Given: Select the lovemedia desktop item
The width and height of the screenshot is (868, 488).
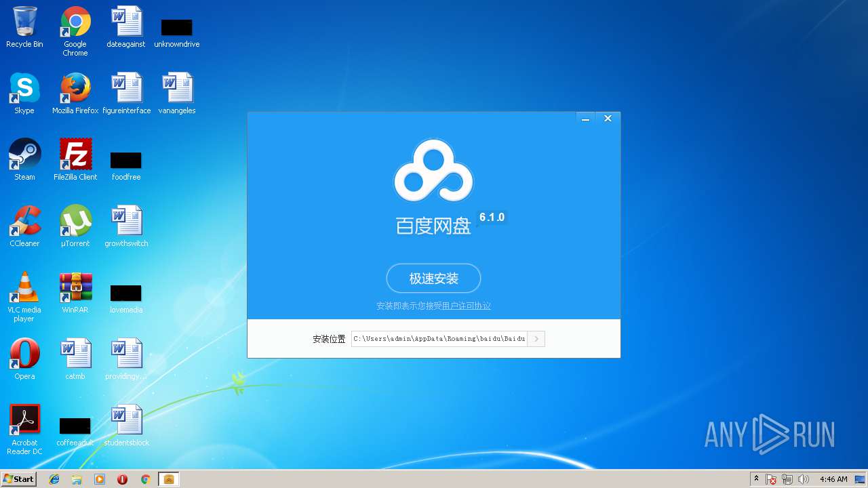Looking at the screenshot, I should tap(126, 299).
